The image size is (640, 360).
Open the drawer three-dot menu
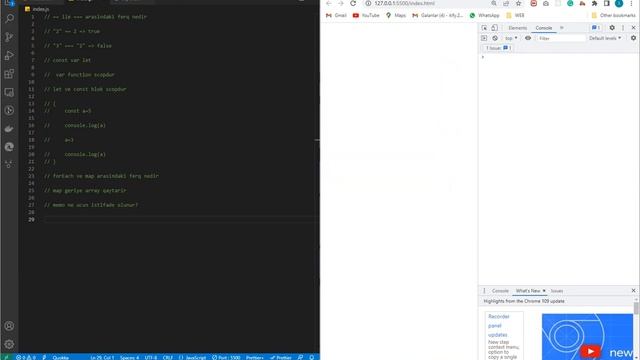[484, 291]
